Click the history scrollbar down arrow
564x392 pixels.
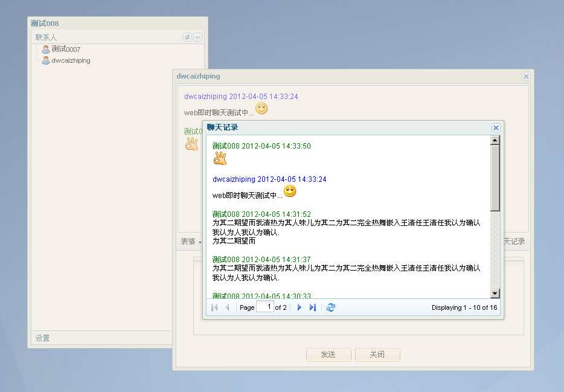pyautogui.click(x=495, y=294)
